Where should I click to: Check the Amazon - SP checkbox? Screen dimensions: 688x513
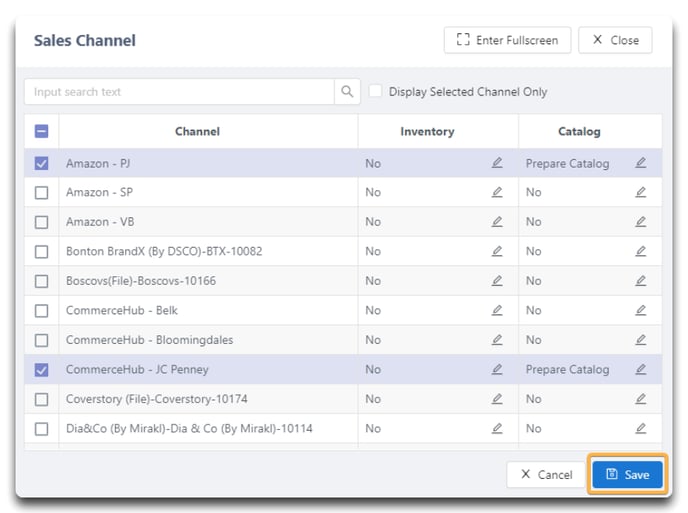(x=42, y=193)
